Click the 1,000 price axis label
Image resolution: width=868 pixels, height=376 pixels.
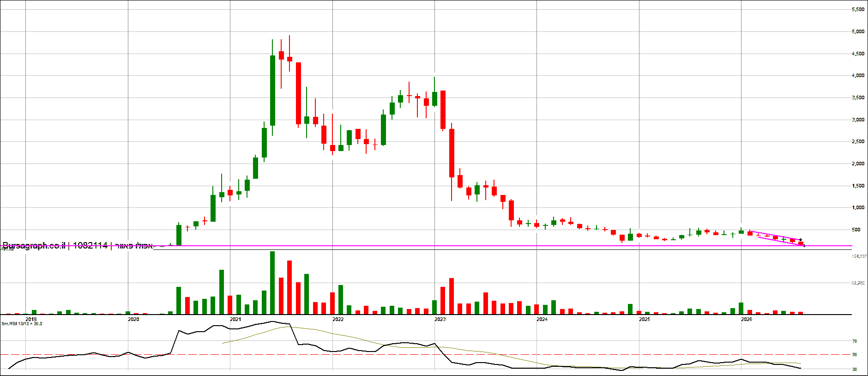tap(858, 208)
